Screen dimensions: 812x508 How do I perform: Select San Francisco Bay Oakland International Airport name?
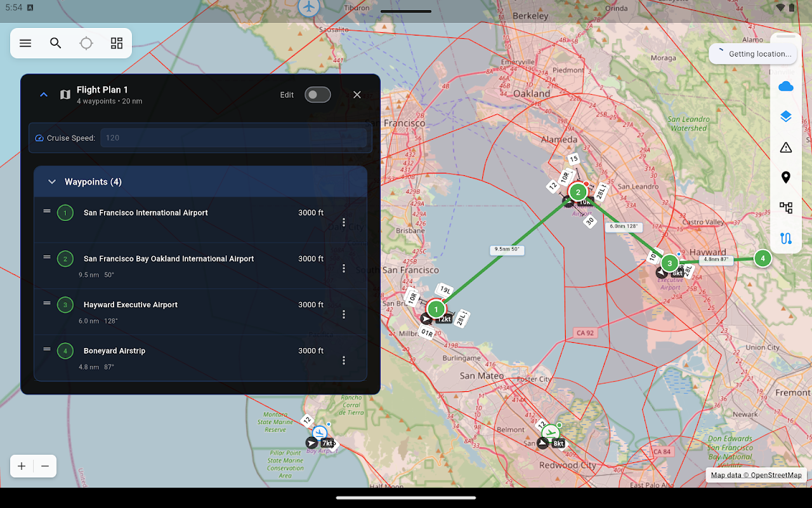tap(169, 258)
